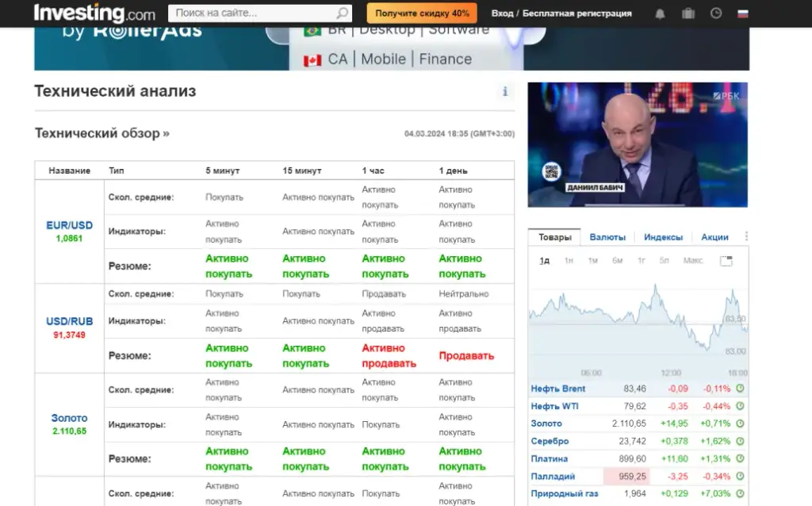Click the 1 час column header
This screenshot has height=506, width=812.
pyautogui.click(x=373, y=171)
